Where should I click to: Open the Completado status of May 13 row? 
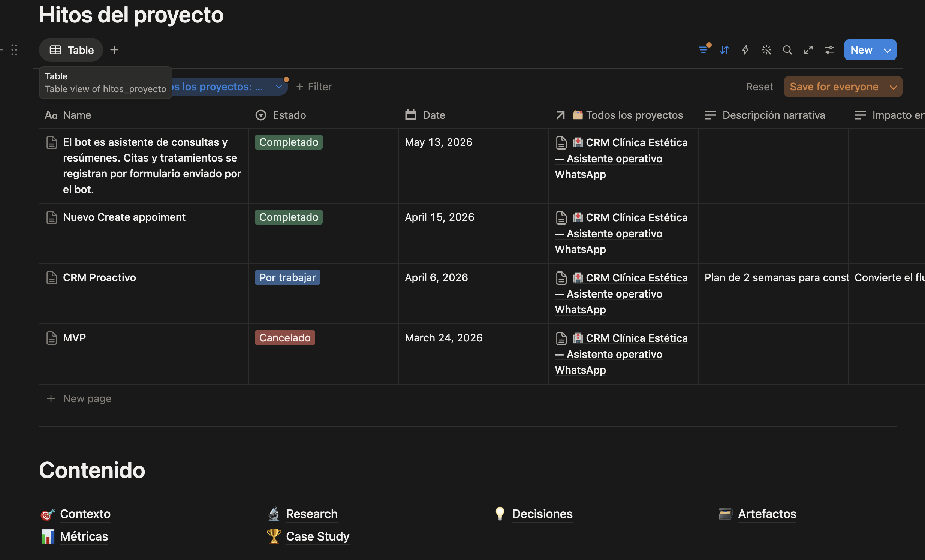click(289, 142)
